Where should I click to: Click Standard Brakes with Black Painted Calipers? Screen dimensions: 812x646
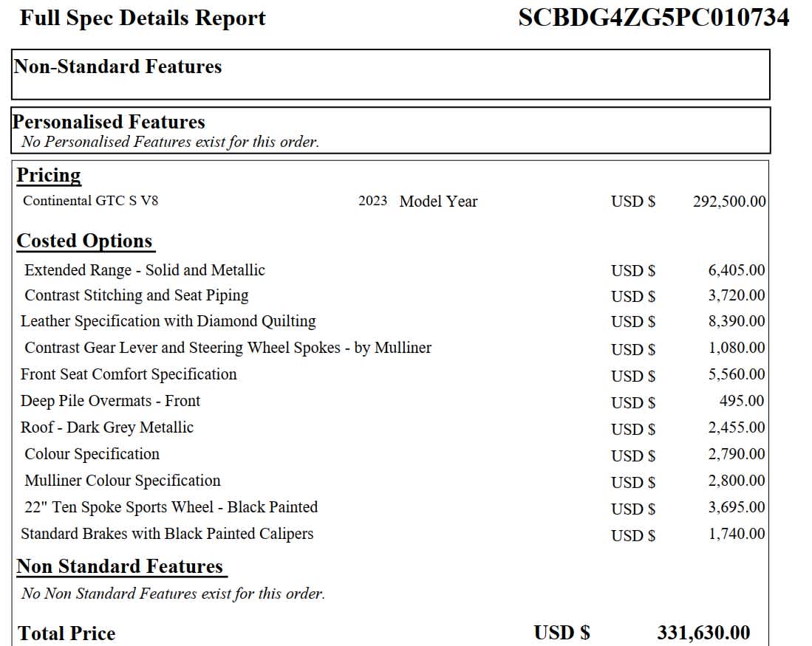point(167,534)
